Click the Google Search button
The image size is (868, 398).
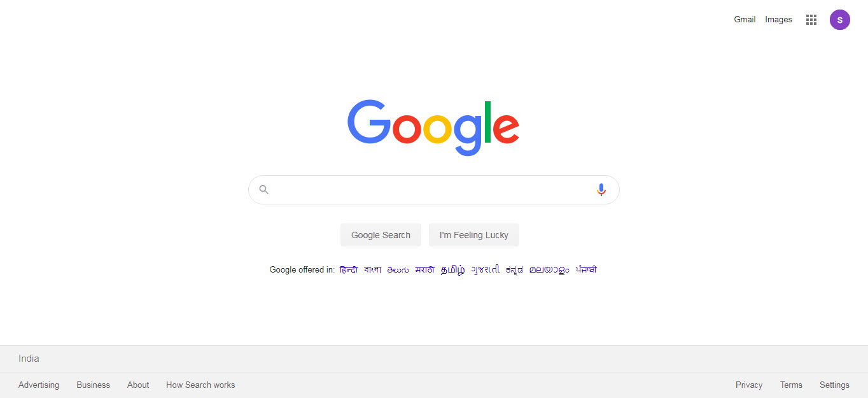[381, 235]
